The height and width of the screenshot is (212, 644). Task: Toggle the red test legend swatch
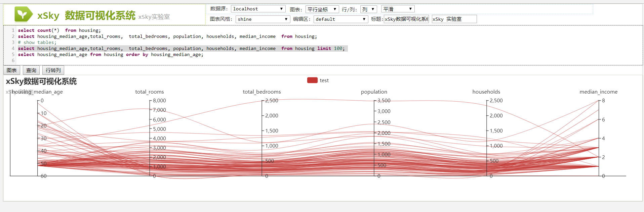pos(312,81)
